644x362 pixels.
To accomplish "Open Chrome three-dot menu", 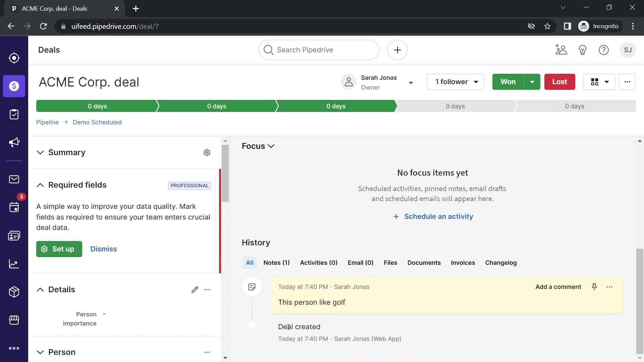I will coord(633,26).
